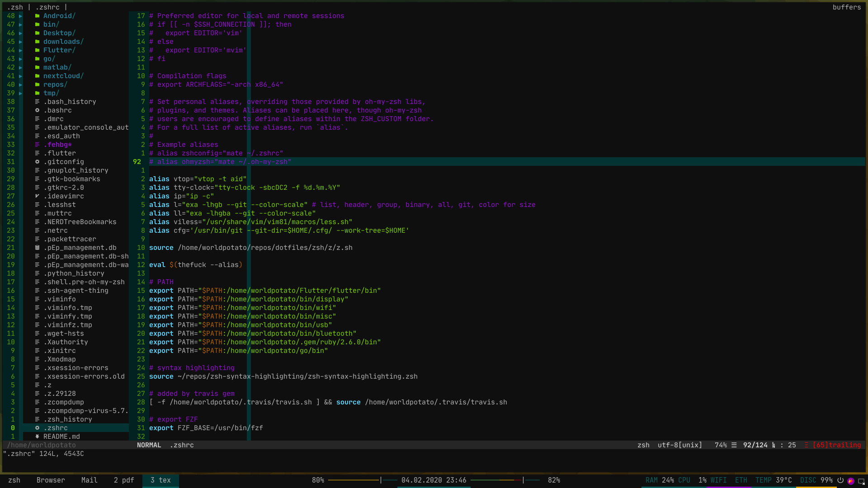Expand the Android/ directory arrow
Image resolution: width=868 pixels, height=488 pixels.
[21, 16]
